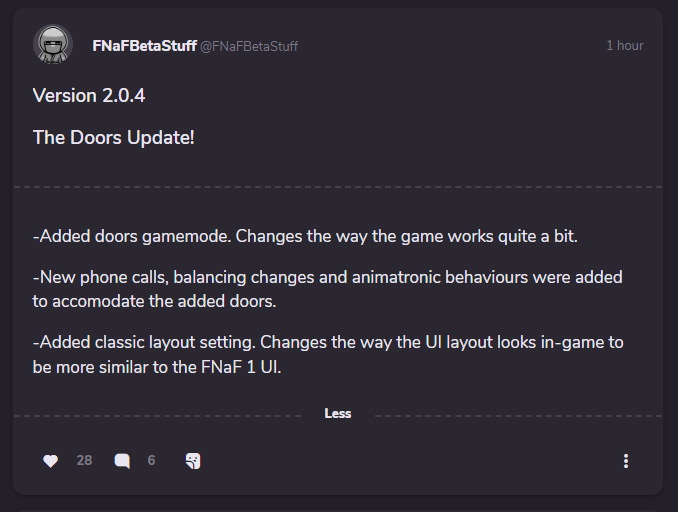Click the classic layout setting paragraph
The width and height of the screenshot is (678, 512).
point(328,352)
